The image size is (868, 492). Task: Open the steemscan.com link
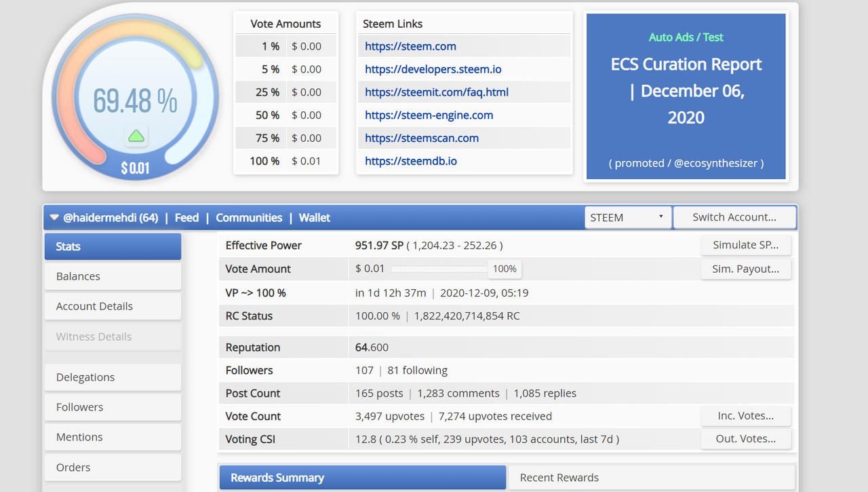click(422, 138)
